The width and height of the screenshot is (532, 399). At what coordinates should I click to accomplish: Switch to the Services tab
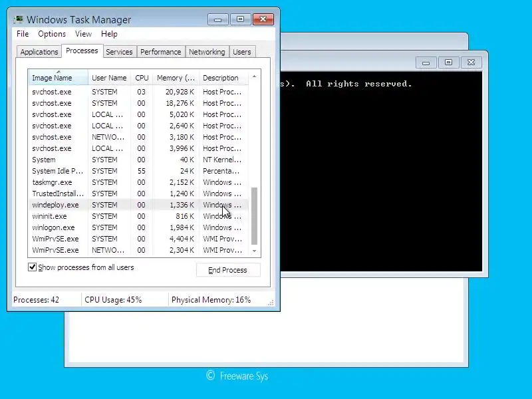(x=119, y=52)
